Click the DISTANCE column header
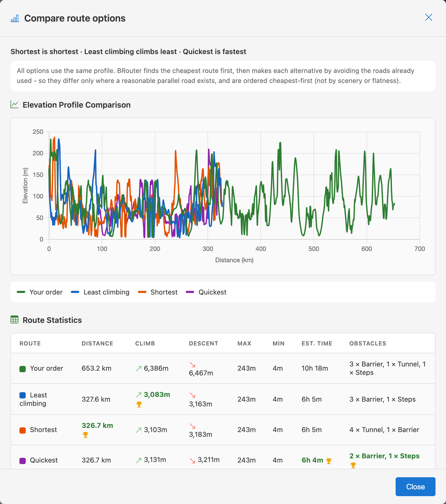 (97, 343)
